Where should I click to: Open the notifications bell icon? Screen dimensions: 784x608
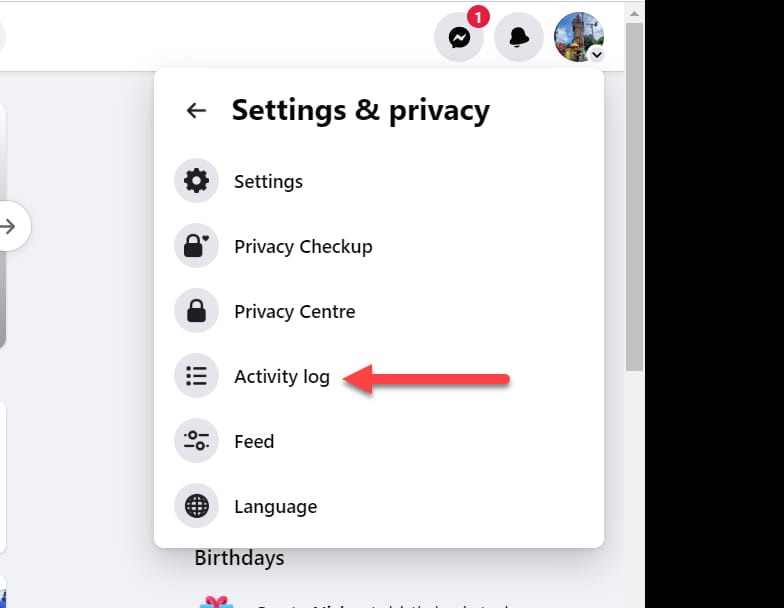(x=518, y=38)
